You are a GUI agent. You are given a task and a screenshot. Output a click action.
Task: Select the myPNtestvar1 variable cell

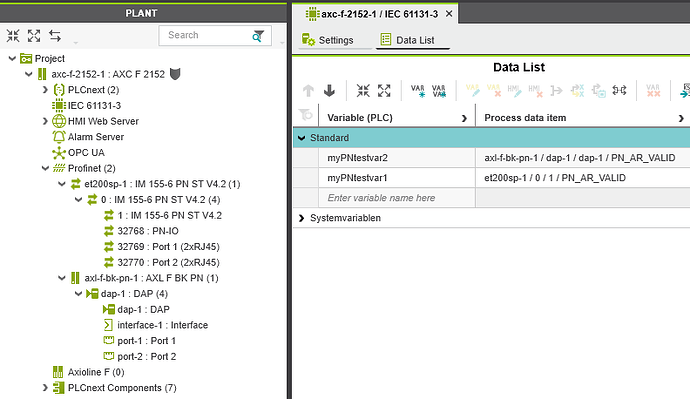397,178
